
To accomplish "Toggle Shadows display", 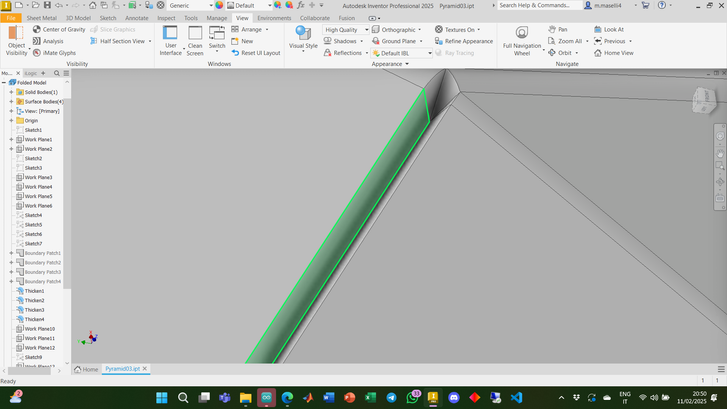I will [343, 41].
